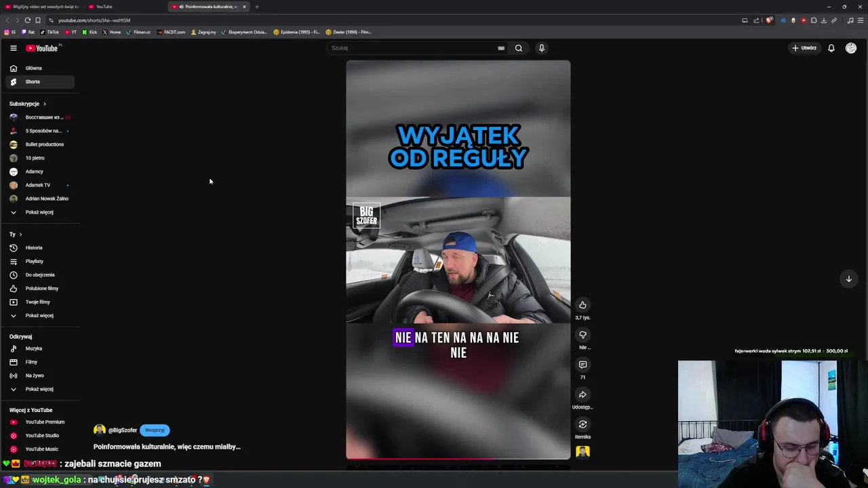
Task: Mute the playing tab via speaker icon
Action: pyautogui.click(x=181, y=7)
